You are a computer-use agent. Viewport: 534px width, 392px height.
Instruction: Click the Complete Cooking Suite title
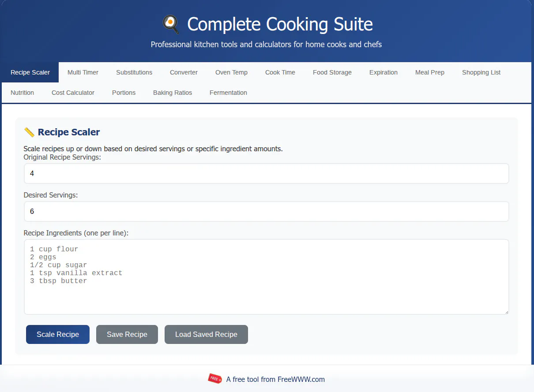coord(280,24)
